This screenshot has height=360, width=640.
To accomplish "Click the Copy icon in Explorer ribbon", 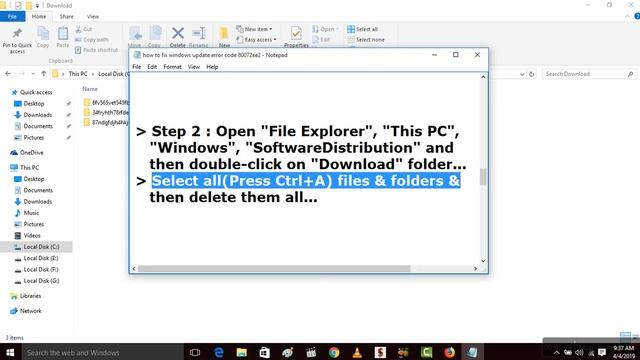I will tap(43, 34).
